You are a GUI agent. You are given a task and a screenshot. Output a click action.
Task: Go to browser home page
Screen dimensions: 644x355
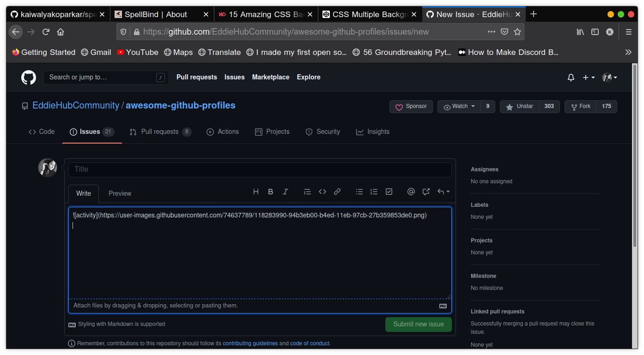61,32
